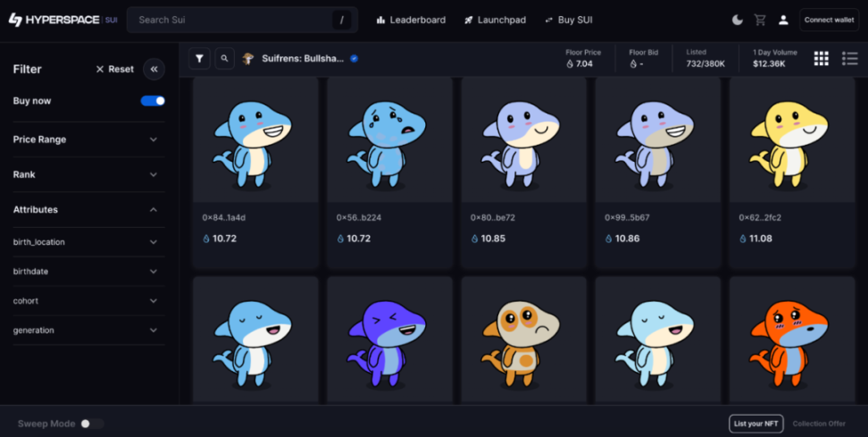Switch to grid view layout
The image size is (868, 437).
tap(821, 59)
